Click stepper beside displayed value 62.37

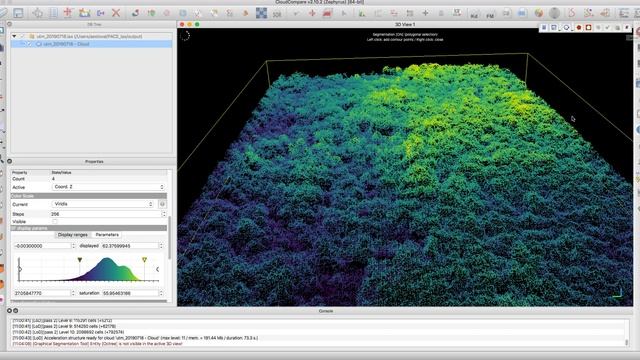(161, 246)
